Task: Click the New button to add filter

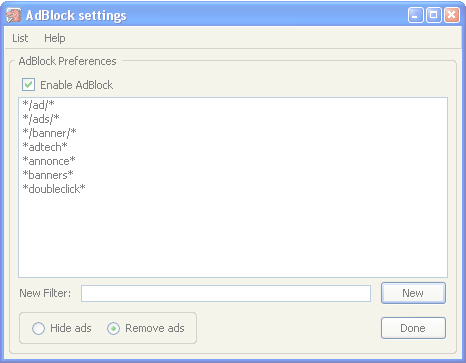Action: [413, 293]
